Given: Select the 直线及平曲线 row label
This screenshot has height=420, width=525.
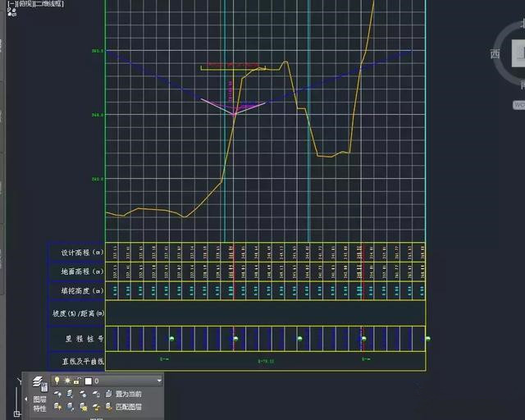Looking at the screenshot, I should pyautogui.click(x=83, y=361).
